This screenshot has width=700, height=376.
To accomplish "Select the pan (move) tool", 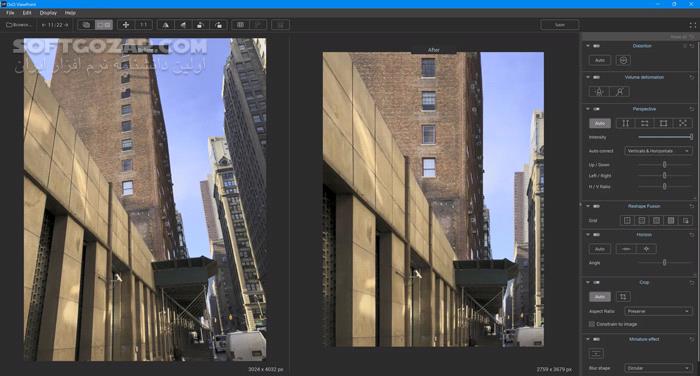I will tap(126, 25).
